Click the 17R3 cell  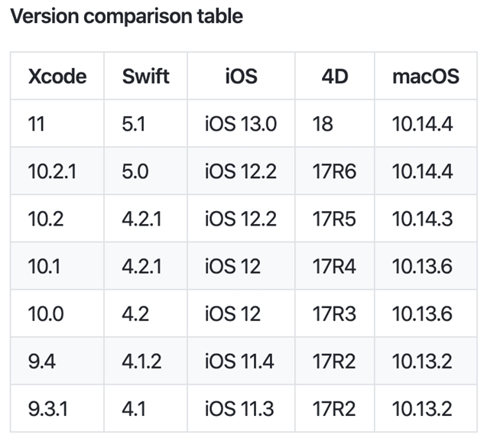[x=334, y=314]
